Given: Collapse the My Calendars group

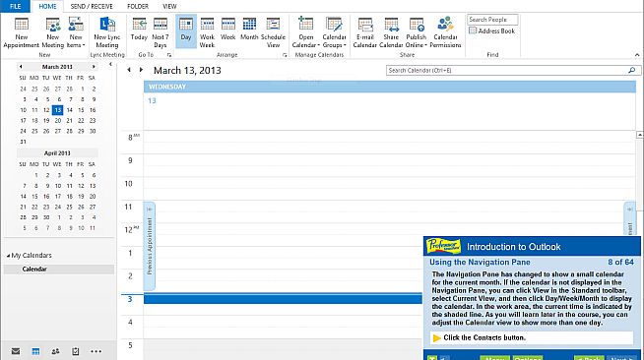Looking at the screenshot, I should pyautogui.click(x=8, y=256).
